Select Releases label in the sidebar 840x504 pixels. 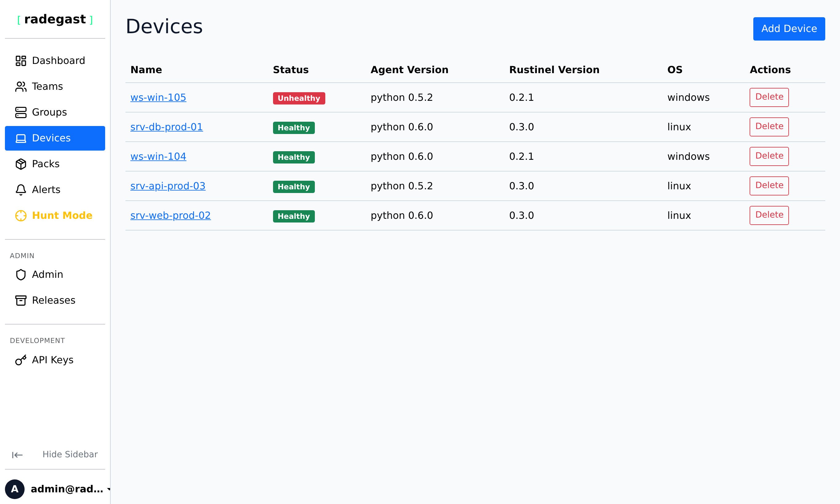point(54,301)
